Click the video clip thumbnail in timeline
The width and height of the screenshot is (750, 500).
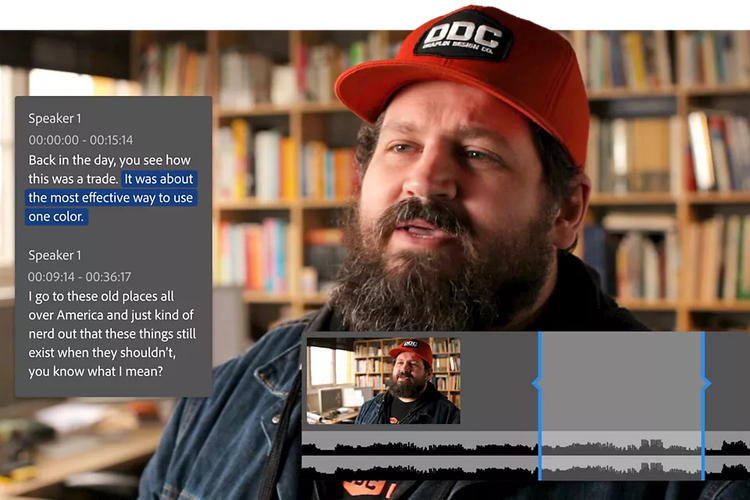tap(383, 381)
